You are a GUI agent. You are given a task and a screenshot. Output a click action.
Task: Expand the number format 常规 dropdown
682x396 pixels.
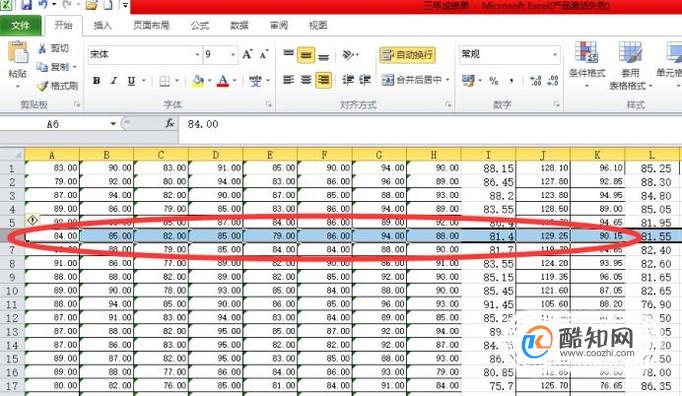[555, 54]
